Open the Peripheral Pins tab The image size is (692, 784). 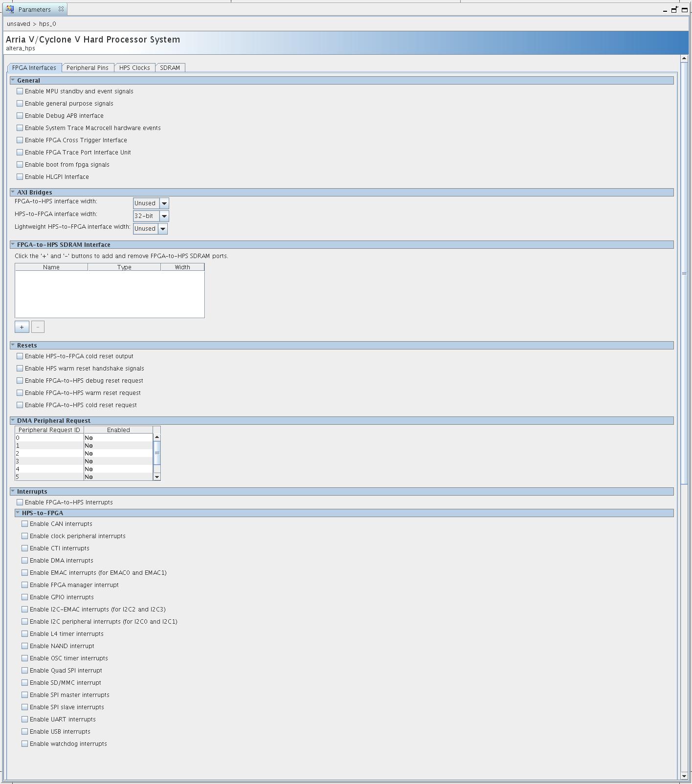coord(88,68)
